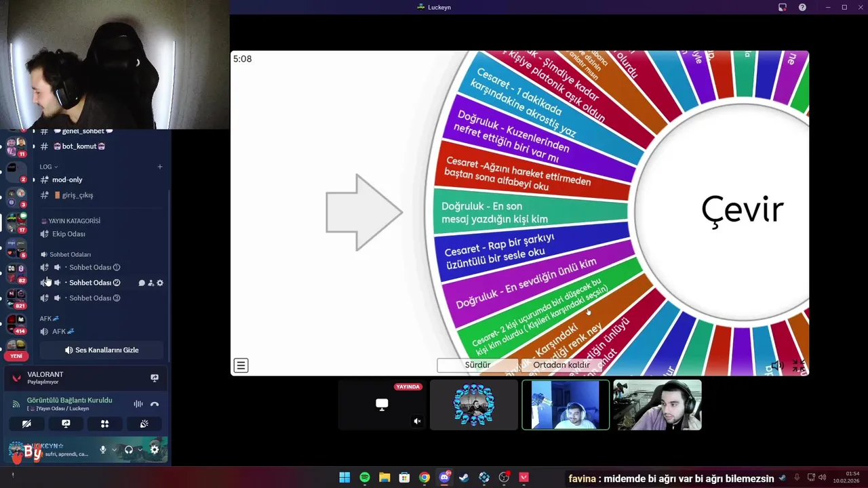
Task: Click Görüntülü Bağlantı Kuruldu status link
Action: [x=69, y=401]
